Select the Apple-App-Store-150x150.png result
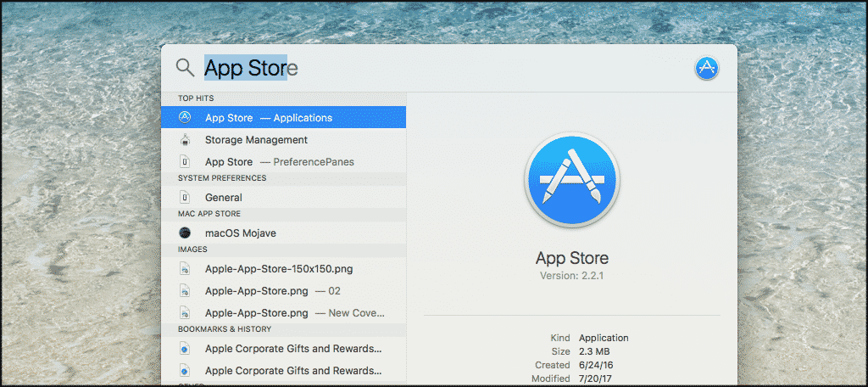This screenshot has height=387, width=868. 283,269
